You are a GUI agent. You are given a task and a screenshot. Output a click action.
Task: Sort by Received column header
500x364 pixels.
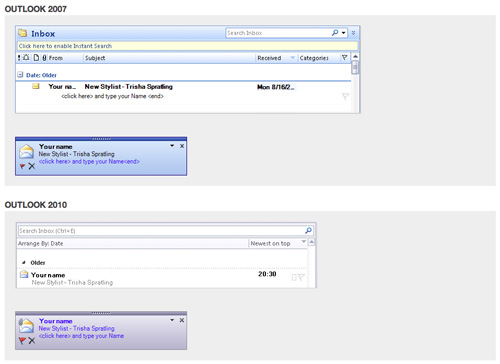pos(269,58)
